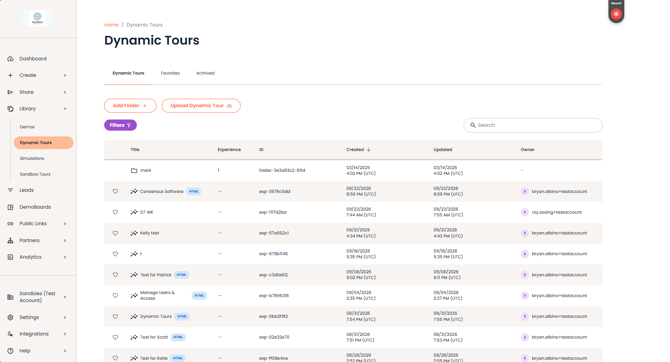Click the Sandbies account folder icon

pyautogui.click(x=10, y=297)
